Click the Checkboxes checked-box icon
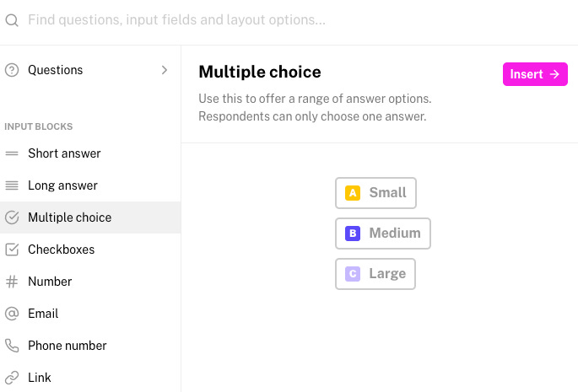This screenshot has width=578, height=392. click(x=12, y=250)
